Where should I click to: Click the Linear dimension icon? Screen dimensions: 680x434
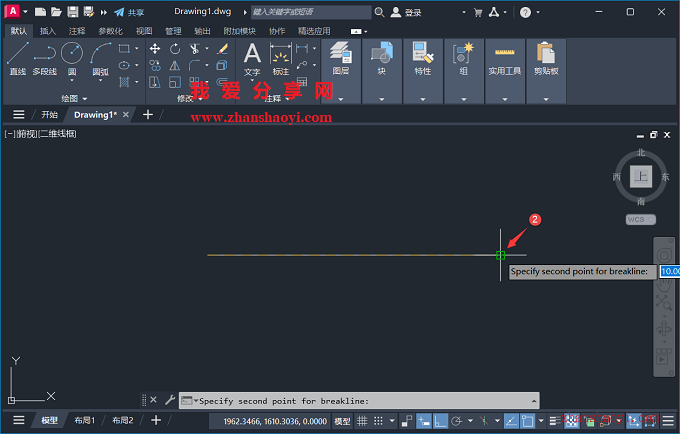pyautogui.click(x=302, y=49)
